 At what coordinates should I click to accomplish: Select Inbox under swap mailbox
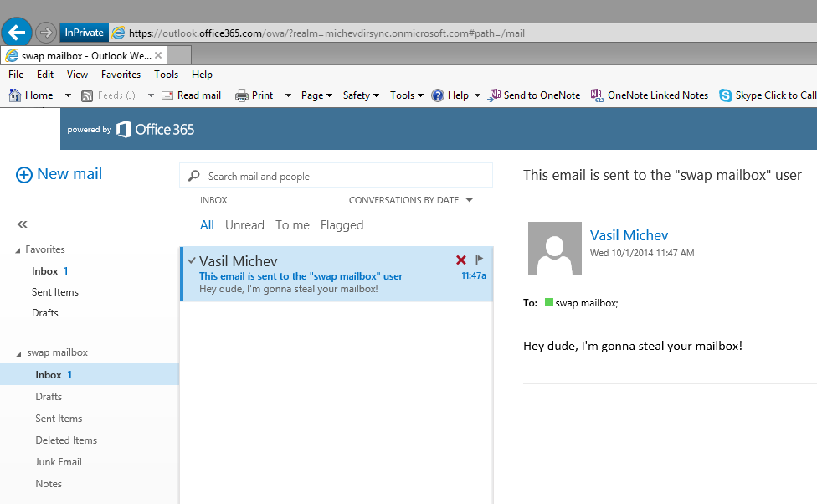[x=89, y=375]
